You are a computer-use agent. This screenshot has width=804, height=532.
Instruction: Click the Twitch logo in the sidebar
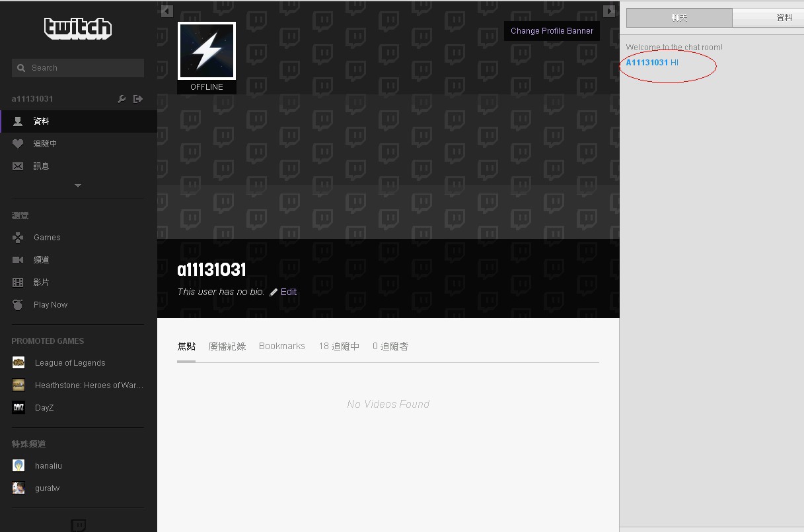[78, 28]
